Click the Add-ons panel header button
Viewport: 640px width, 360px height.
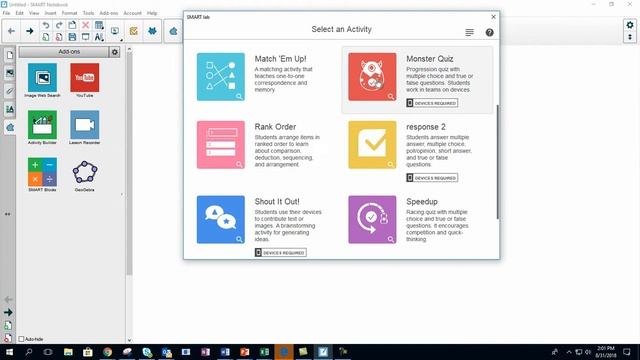tap(64, 52)
